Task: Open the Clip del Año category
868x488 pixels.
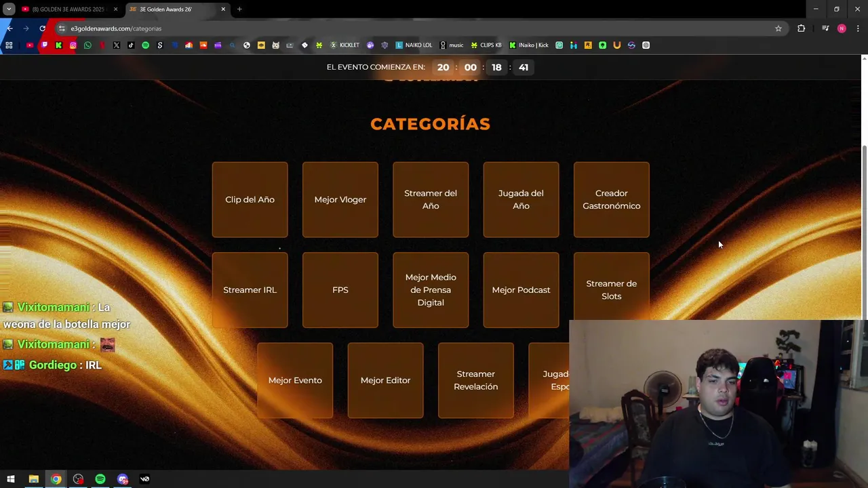Action: [250, 199]
